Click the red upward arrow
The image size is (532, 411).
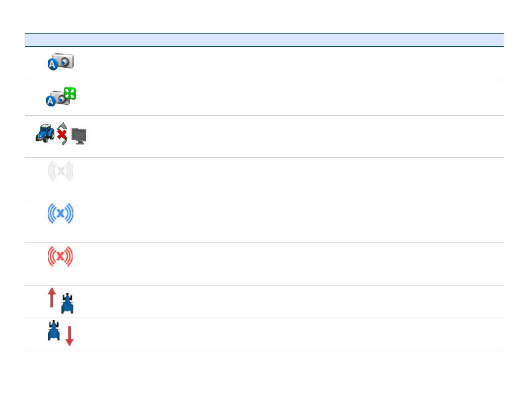[51, 298]
